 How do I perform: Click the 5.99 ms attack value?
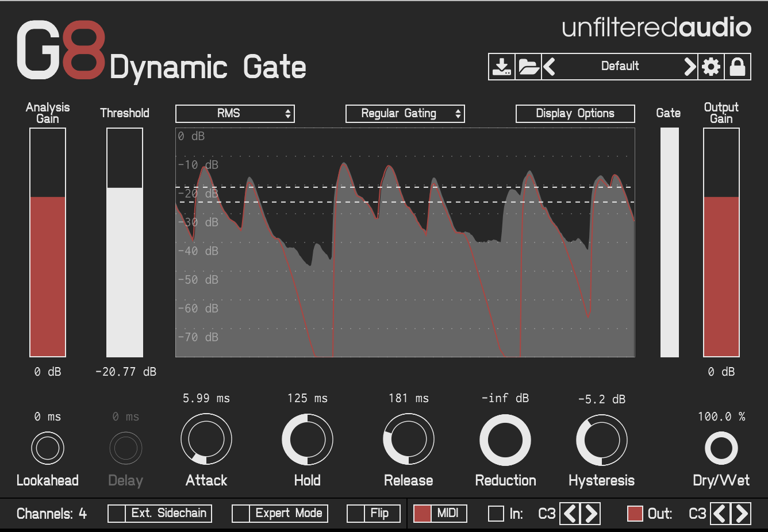[206, 398]
